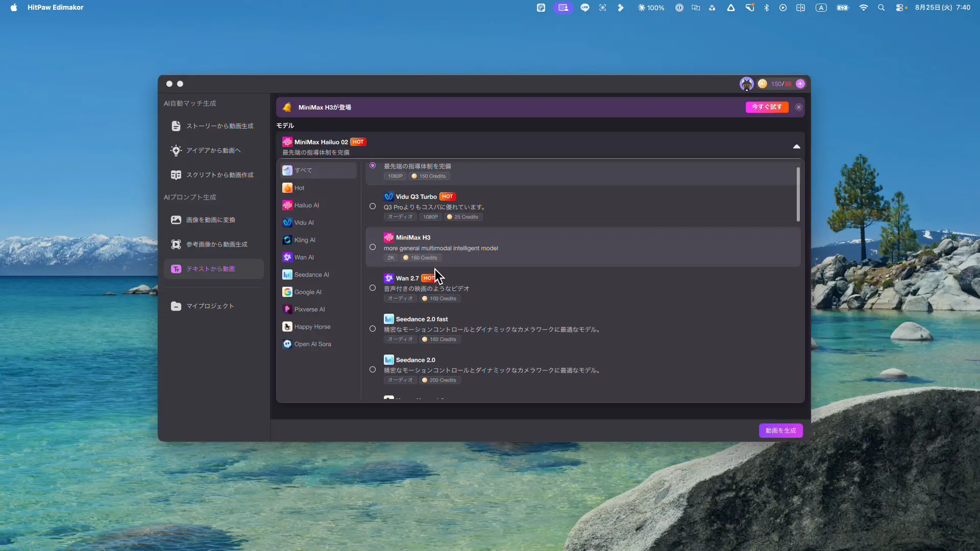Click the 動画を生成 (Generate video) button
980x551 pixels.
point(780,431)
